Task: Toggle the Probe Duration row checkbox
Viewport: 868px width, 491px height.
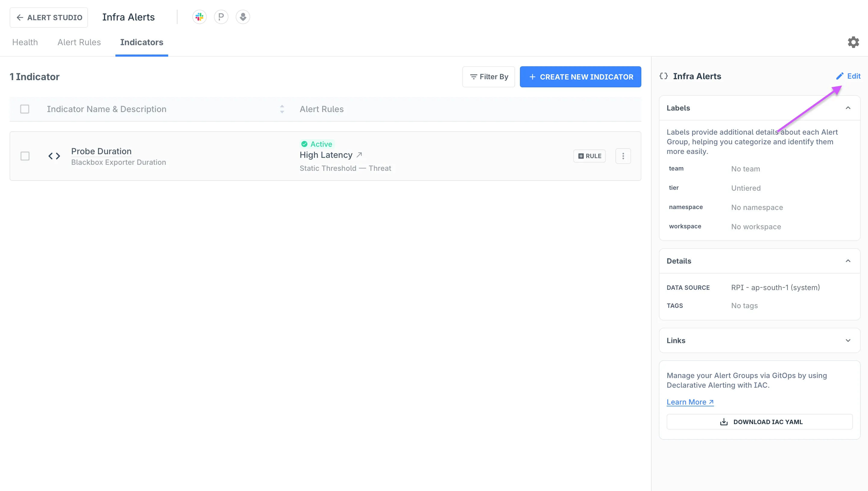Action: 24,155
